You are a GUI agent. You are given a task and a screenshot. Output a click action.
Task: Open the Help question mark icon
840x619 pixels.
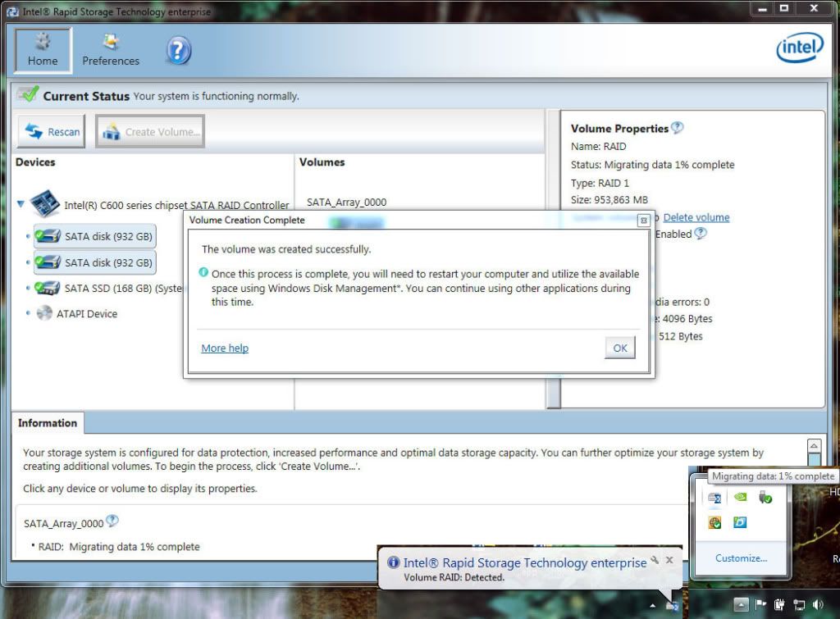coord(178,51)
